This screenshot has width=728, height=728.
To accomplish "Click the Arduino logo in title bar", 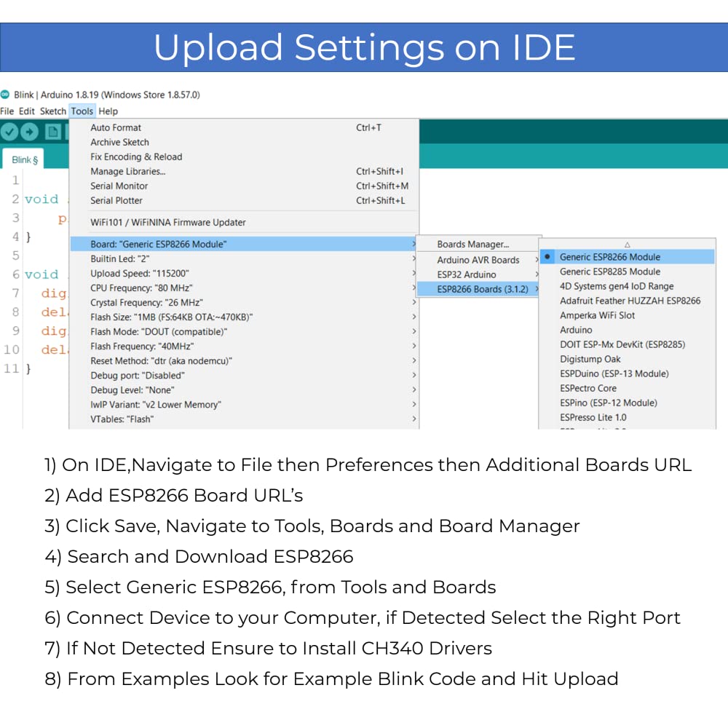I will pos(6,95).
